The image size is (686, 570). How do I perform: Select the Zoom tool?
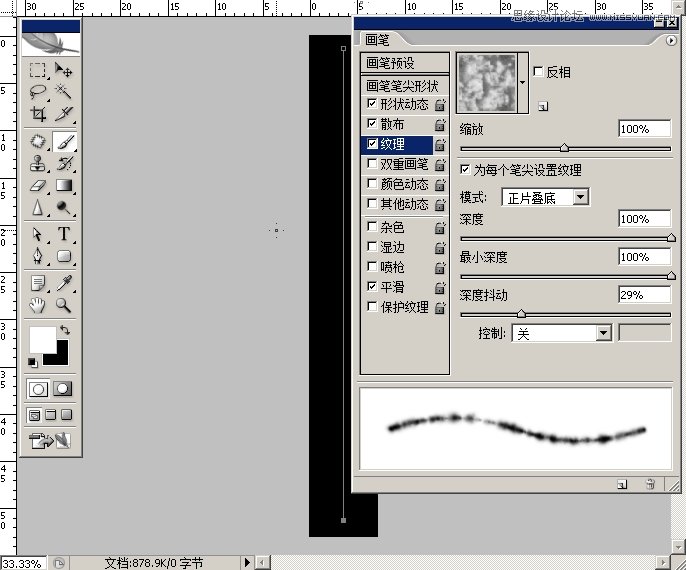64,305
